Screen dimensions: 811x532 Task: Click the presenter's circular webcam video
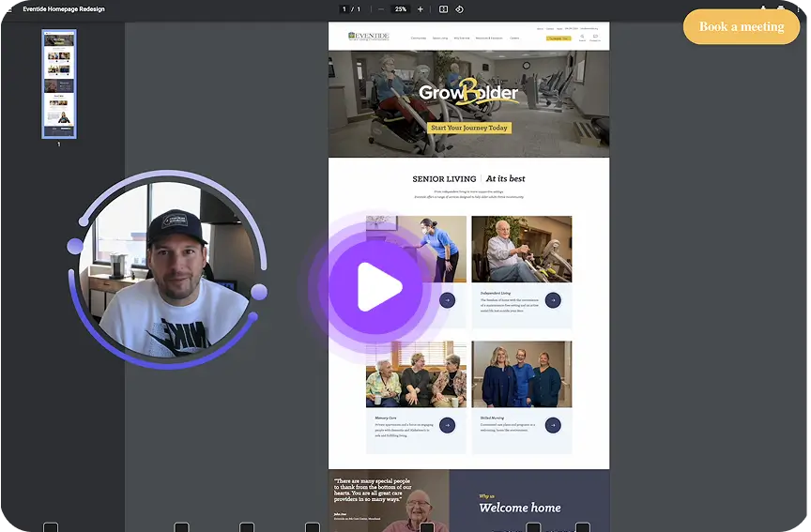[168, 269]
